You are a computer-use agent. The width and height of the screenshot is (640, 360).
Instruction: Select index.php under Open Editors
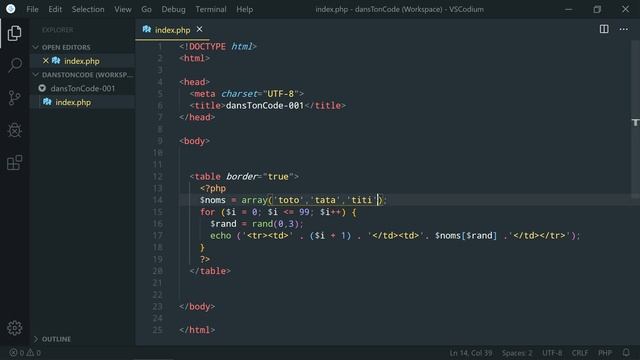point(82,61)
